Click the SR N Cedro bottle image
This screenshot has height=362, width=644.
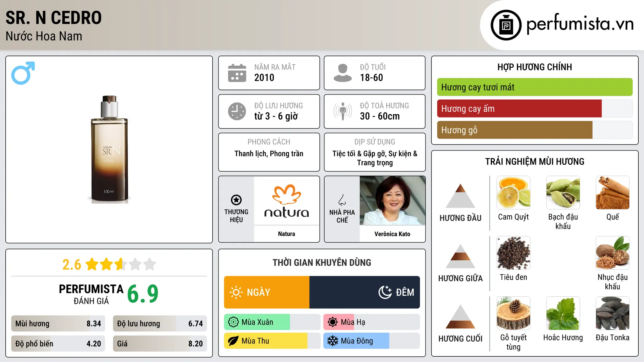(x=109, y=149)
